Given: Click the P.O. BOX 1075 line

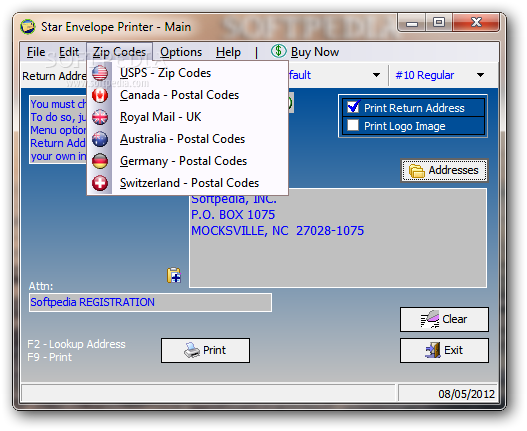Looking at the screenshot, I should pyautogui.click(x=233, y=215).
